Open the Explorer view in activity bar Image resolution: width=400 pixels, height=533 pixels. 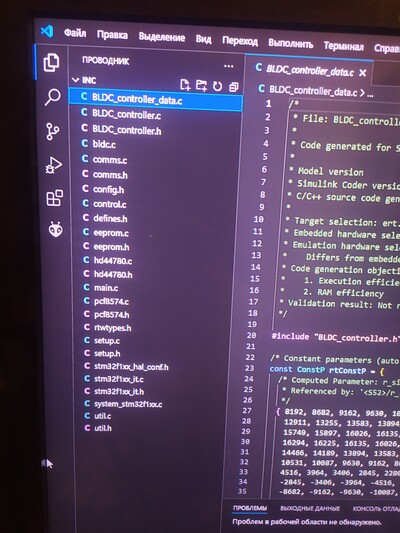(51, 63)
